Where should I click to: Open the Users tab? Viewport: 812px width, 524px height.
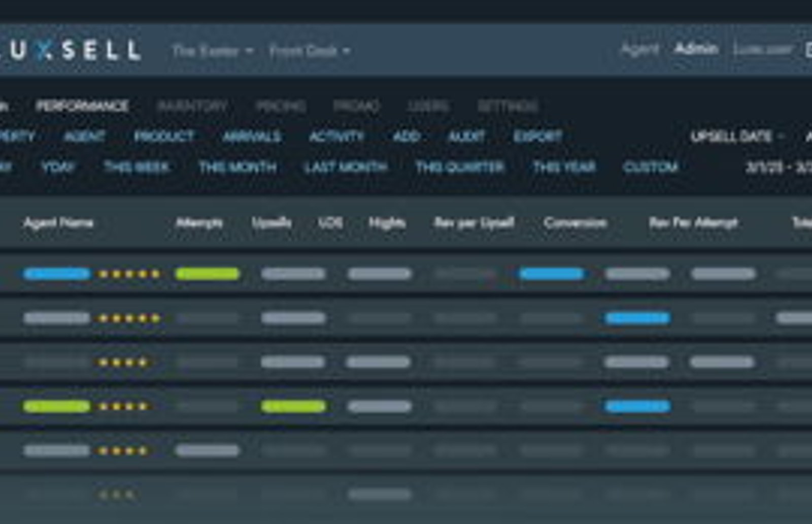(428, 106)
